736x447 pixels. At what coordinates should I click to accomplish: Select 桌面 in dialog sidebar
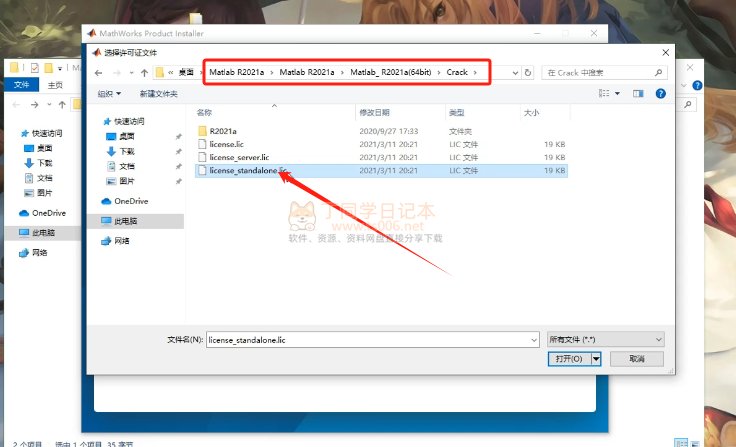(x=126, y=136)
